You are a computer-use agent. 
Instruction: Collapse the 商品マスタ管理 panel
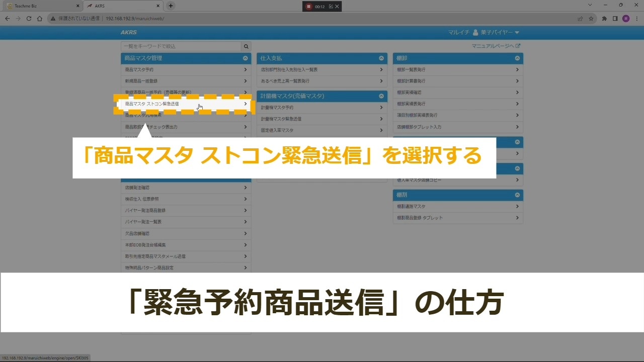pos(245,58)
